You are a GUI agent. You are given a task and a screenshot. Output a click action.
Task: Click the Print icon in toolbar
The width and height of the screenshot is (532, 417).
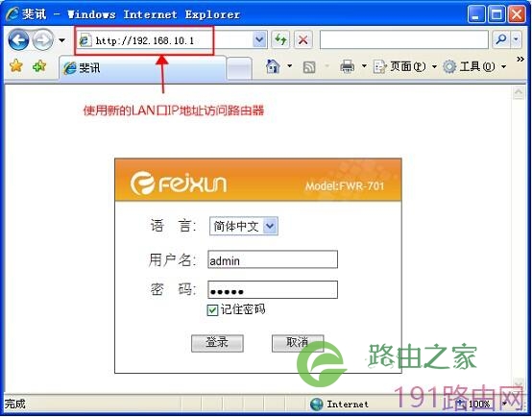[x=347, y=66]
